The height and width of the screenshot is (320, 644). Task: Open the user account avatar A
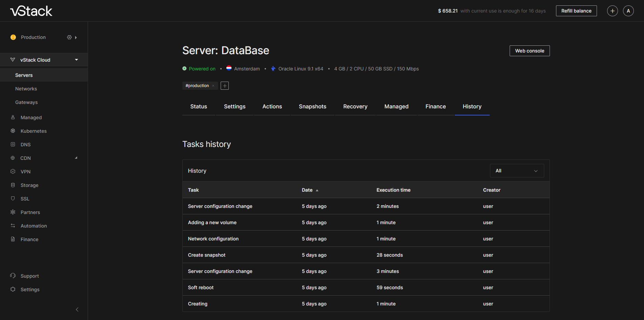(x=628, y=11)
